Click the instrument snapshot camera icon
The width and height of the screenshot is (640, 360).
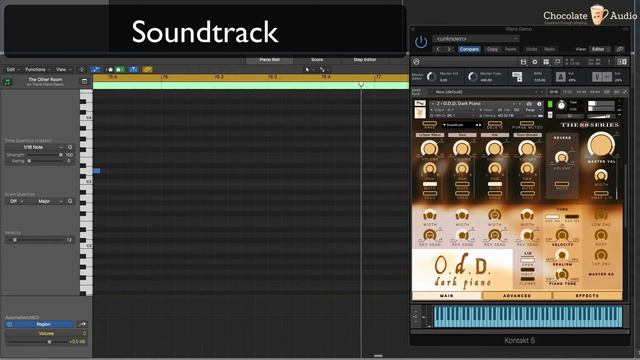point(529,104)
